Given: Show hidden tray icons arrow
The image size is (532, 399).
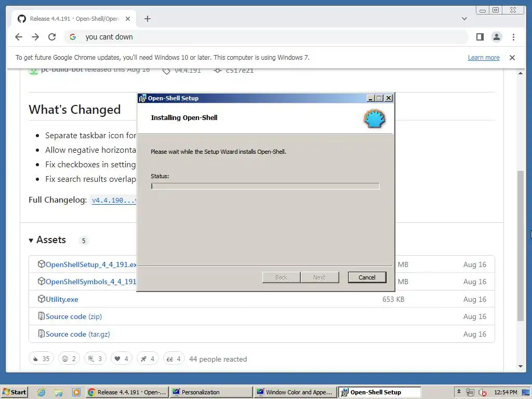Looking at the screenshot, I should click(x=459, y=392).
